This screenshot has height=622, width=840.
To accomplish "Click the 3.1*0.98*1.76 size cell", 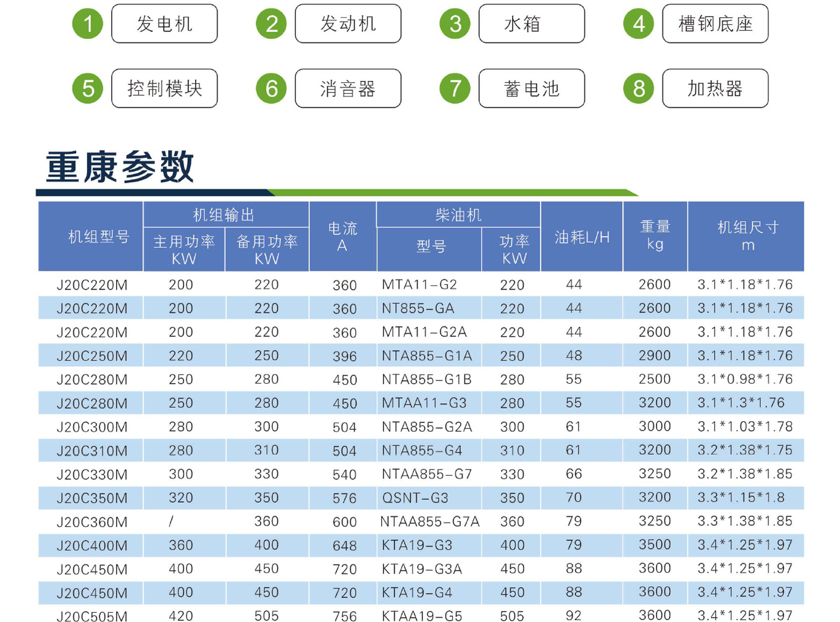I will pyautogui.click(x=745, y=379).
